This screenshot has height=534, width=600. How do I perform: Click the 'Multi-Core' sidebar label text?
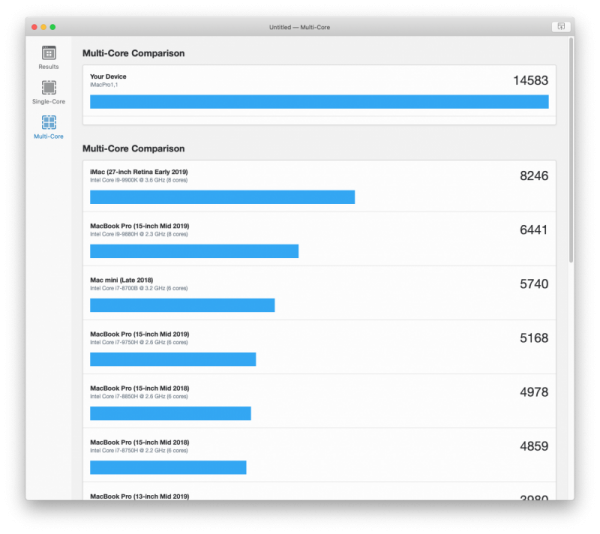[x=49, y=136]
